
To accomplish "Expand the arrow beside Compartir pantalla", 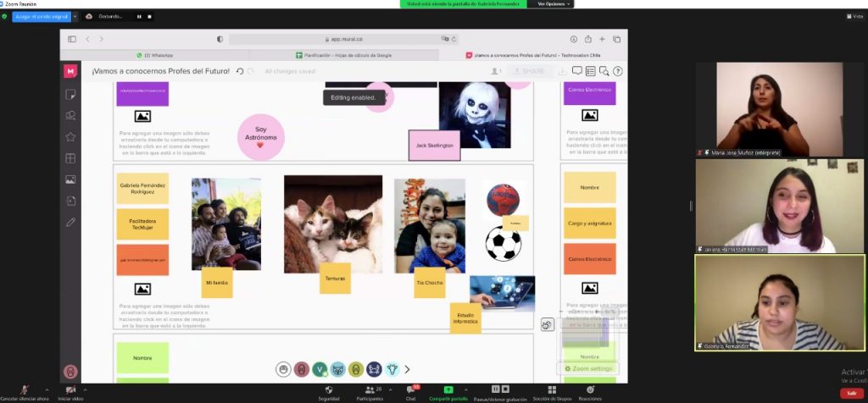I will (x=465, y=389).
